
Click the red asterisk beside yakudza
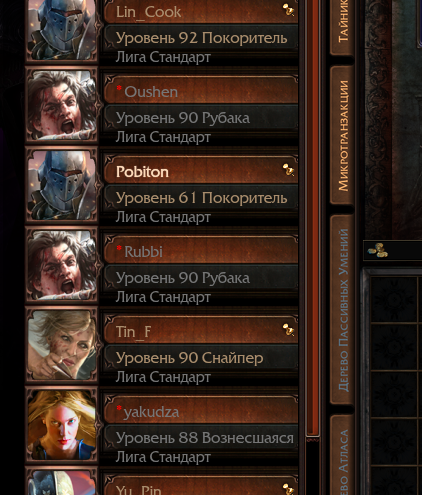(119, 408)
